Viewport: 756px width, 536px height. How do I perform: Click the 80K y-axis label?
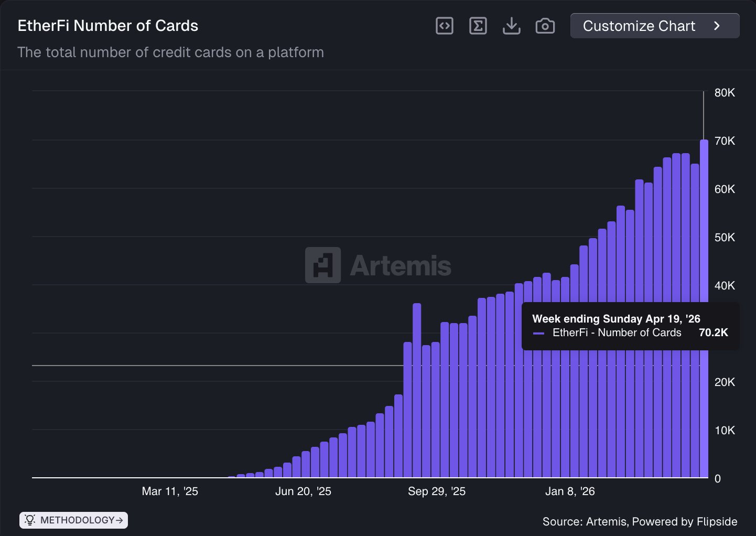coord(725,93)
